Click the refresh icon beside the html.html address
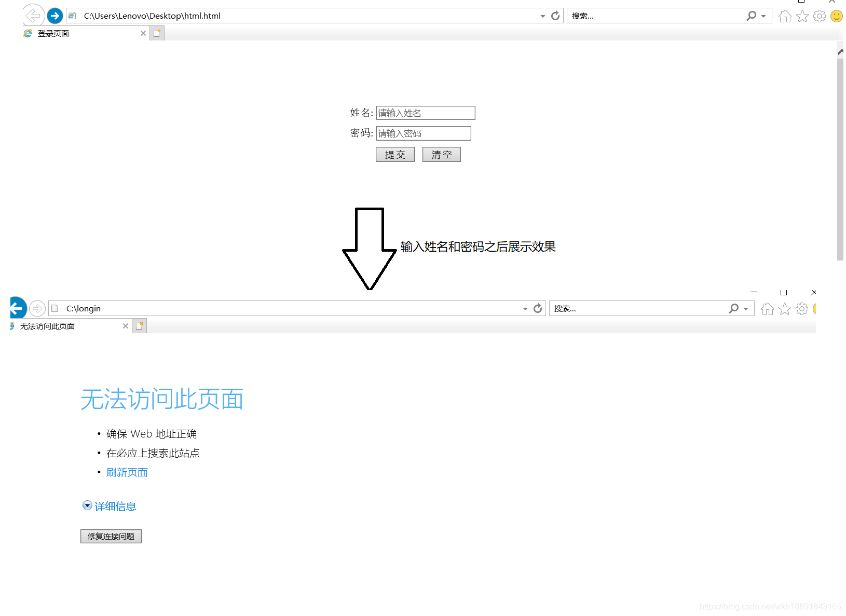The height and width of the screenshot is (616, 846). pyautogui.click(x=555, y=16)
